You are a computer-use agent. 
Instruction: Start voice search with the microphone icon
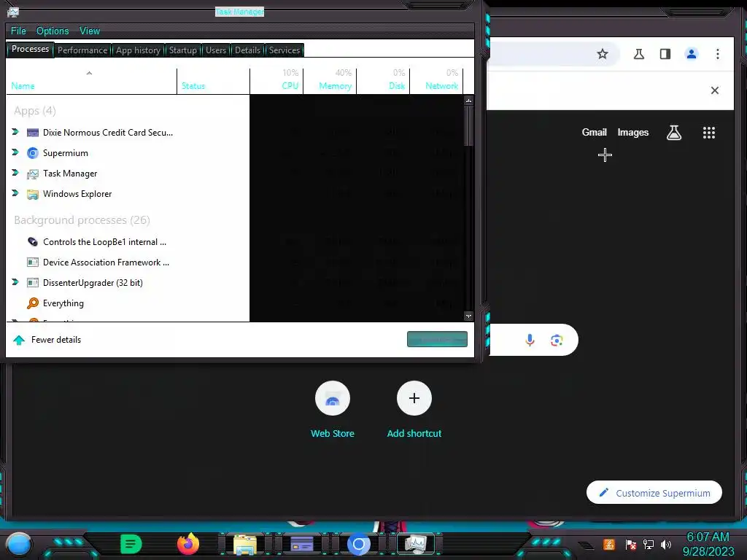click(x=530, y=340)
